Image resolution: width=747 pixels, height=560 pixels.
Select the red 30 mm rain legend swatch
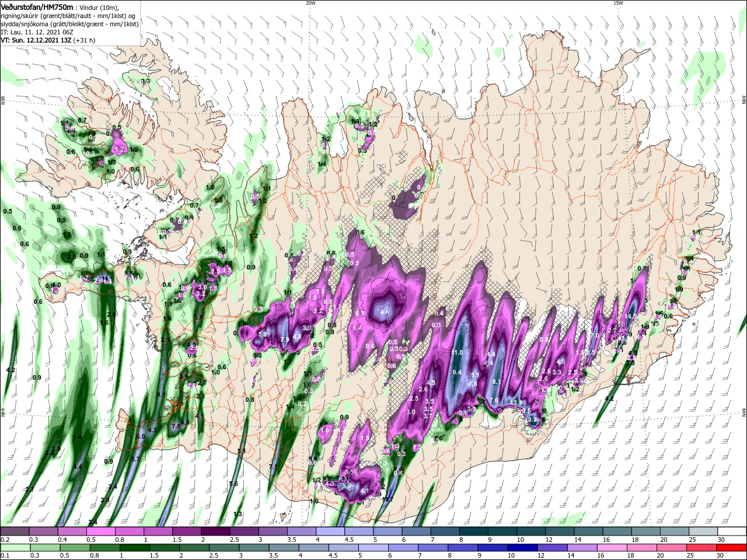coord(731,548)
